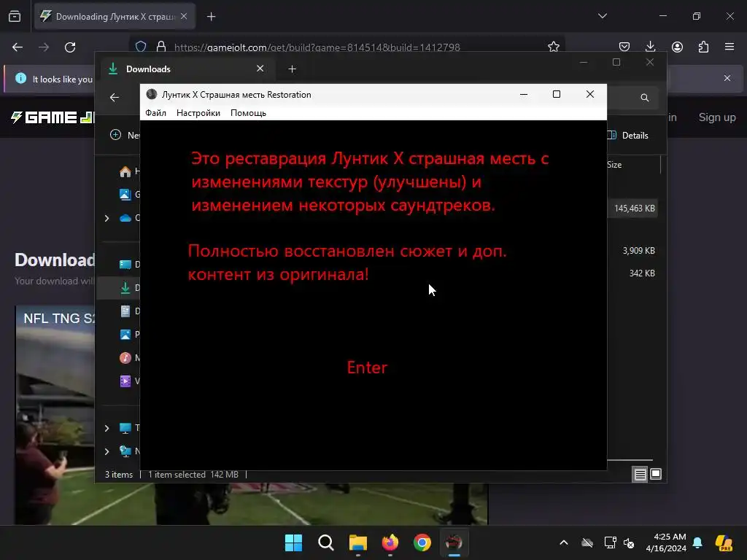Close the Downloads tab in File Explorer
Screen dimensions: 747x560
(260, 69)
